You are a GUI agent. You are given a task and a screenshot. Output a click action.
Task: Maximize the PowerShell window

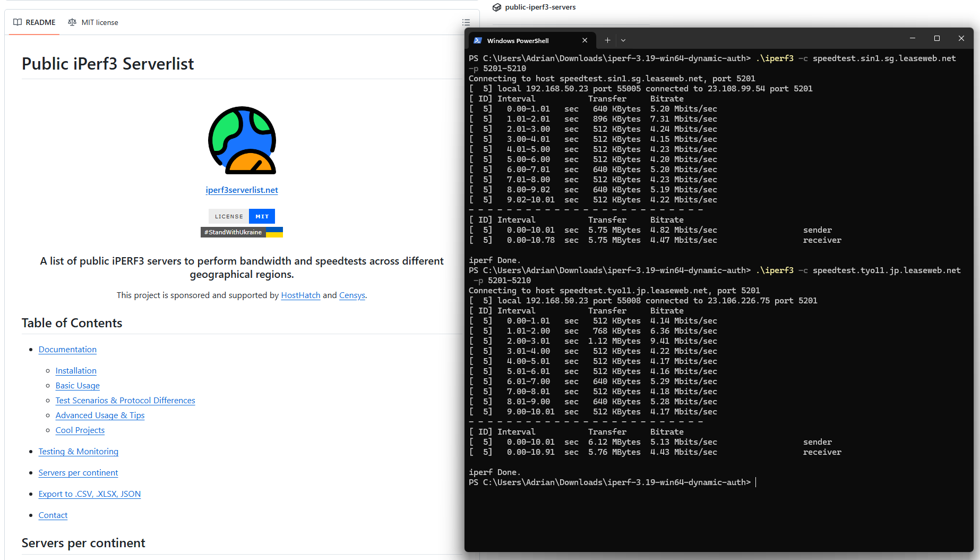(936, 38)
